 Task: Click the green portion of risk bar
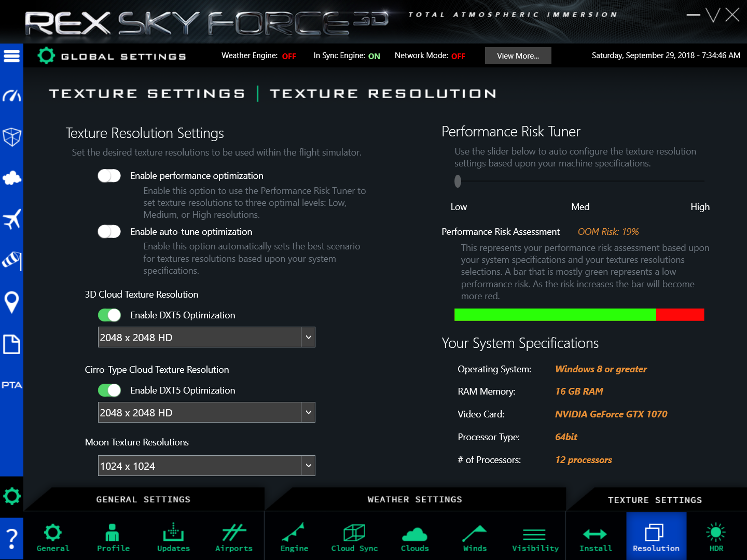(x=555, y=315)
